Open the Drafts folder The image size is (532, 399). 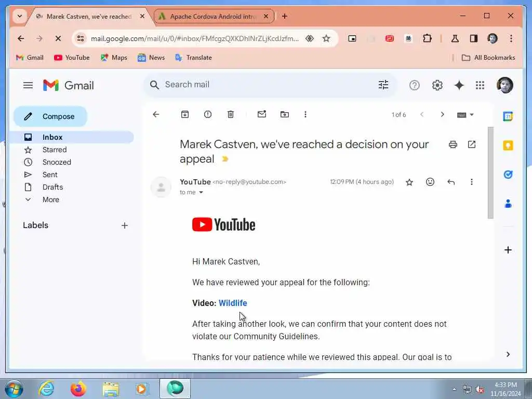[52, 187]
